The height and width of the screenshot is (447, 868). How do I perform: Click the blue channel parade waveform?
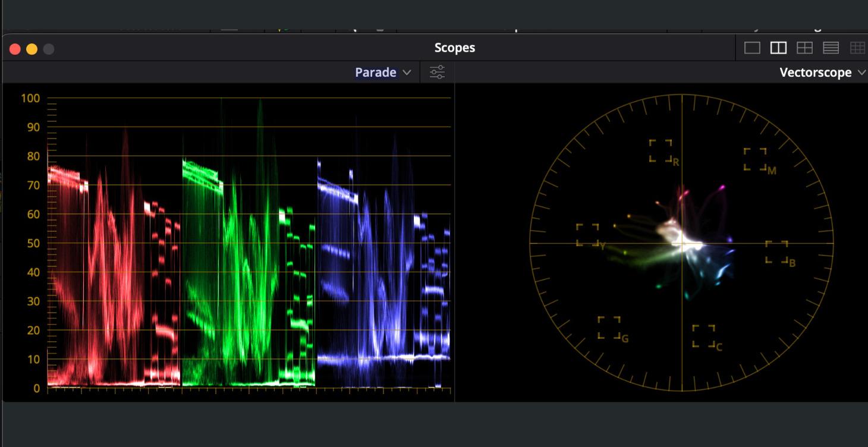click(383, 253)
